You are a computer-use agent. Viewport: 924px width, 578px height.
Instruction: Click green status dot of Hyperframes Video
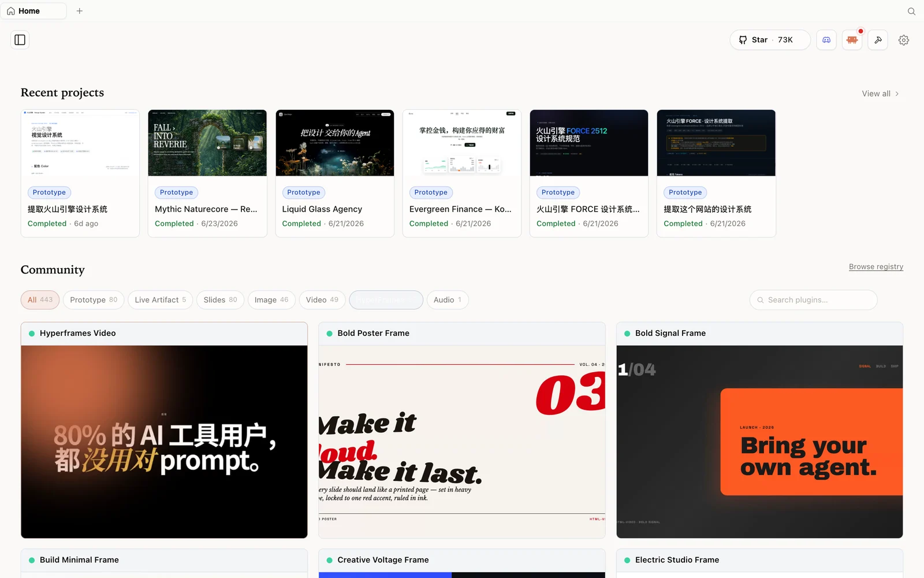click(32, 334)
